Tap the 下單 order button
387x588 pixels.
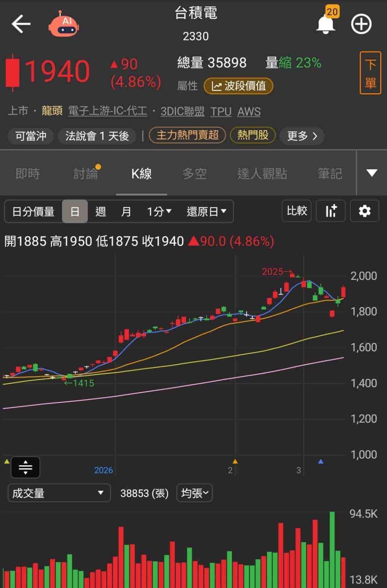(370, 73)
